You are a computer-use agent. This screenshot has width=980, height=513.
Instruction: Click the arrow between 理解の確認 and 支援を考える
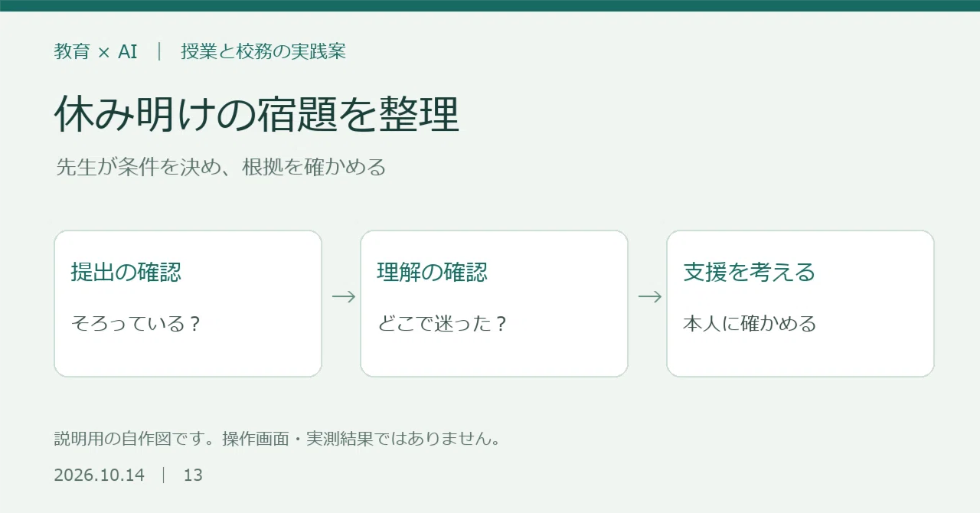650,297
